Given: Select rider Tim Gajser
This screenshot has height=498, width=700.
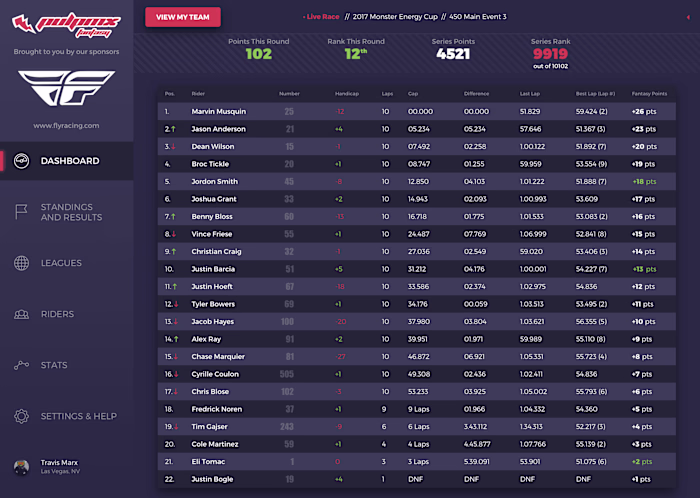Looking at the screenshot, I should [209, 427].
